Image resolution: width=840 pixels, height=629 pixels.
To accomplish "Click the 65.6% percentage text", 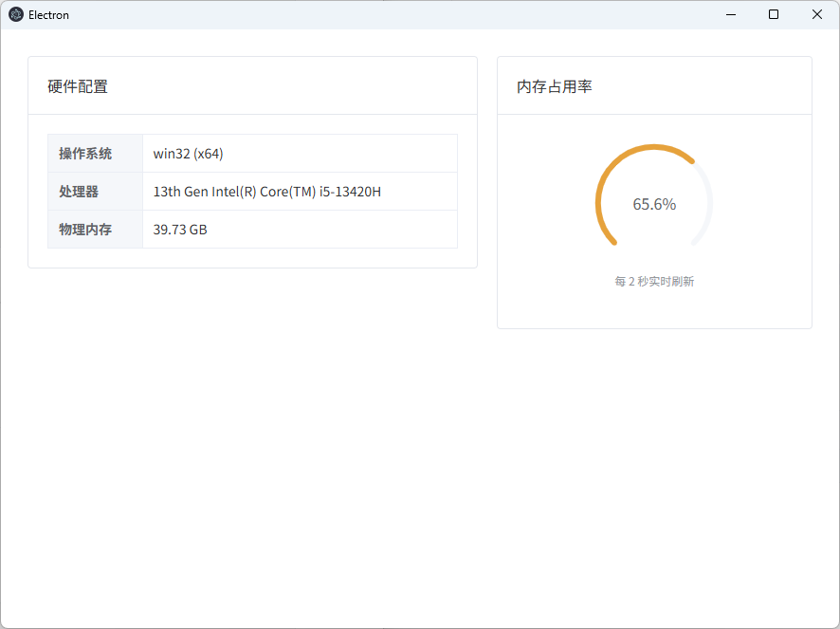I will (x=654, y=204).
